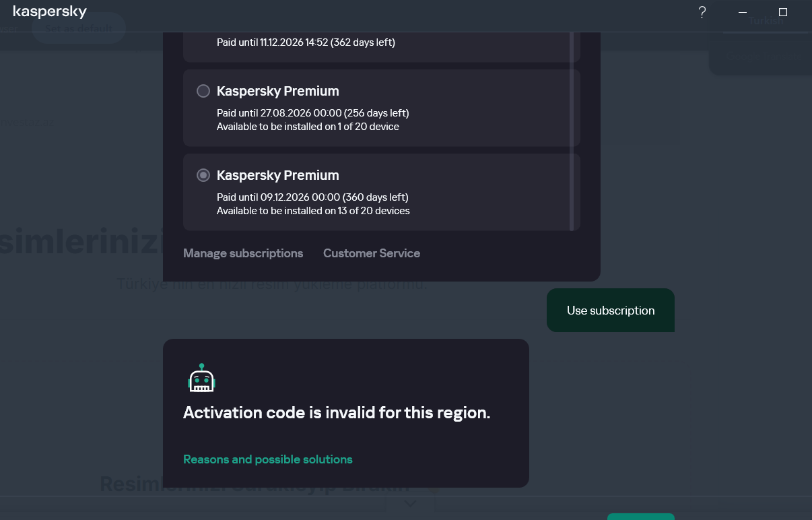812x520 pixels.
Task: Open Customer Service link
Action: coord(372,253)
